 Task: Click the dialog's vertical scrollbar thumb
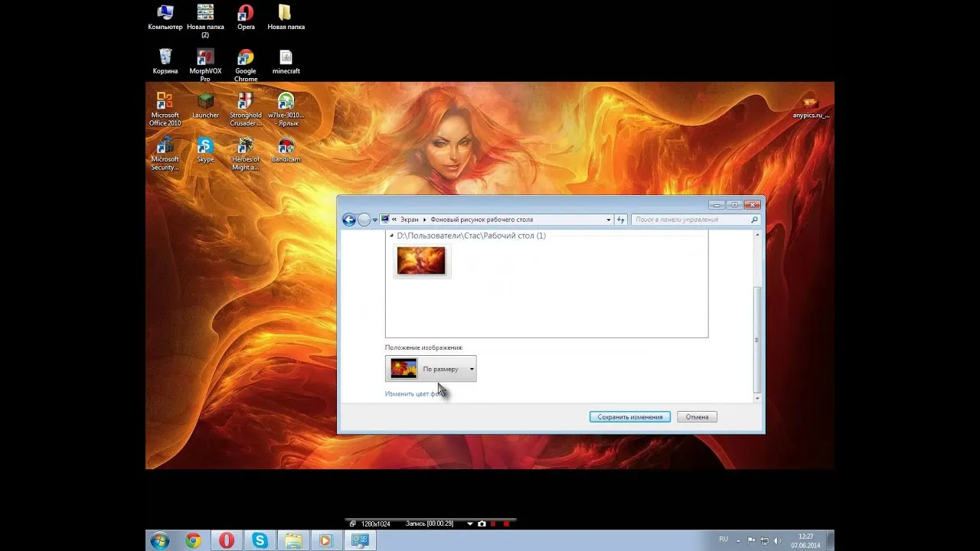pyautogui.click(x=757, y=339)
